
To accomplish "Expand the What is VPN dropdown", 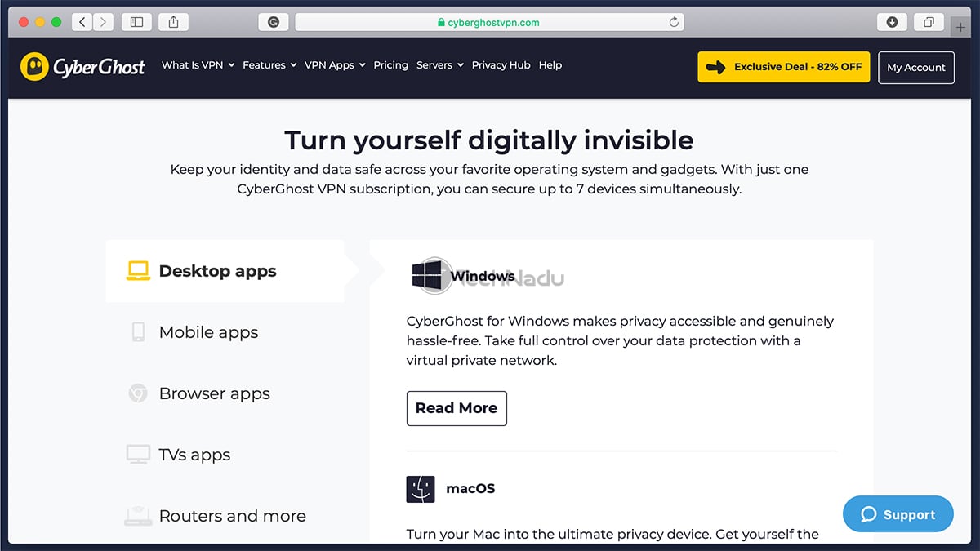I will tap(198, 65).
